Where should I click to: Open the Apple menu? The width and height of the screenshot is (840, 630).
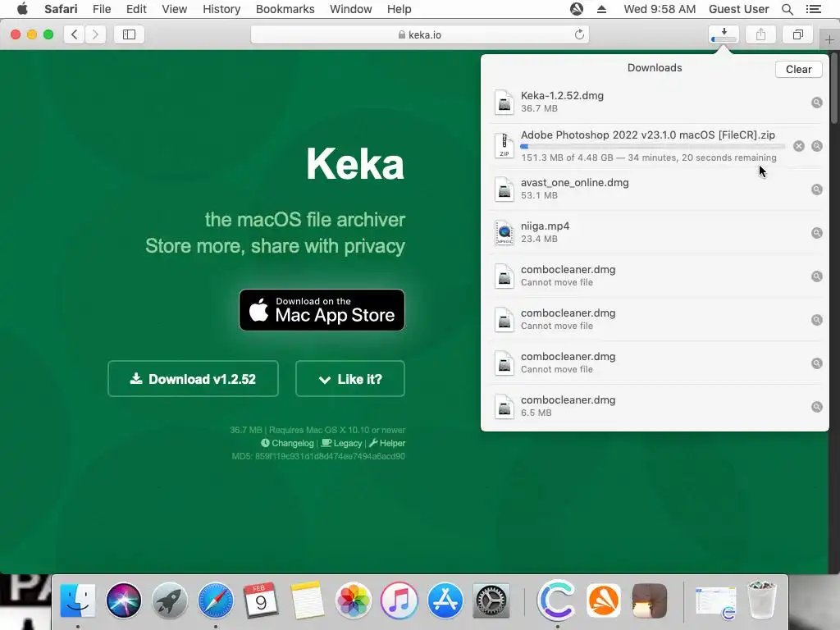(x=22, y=9)
